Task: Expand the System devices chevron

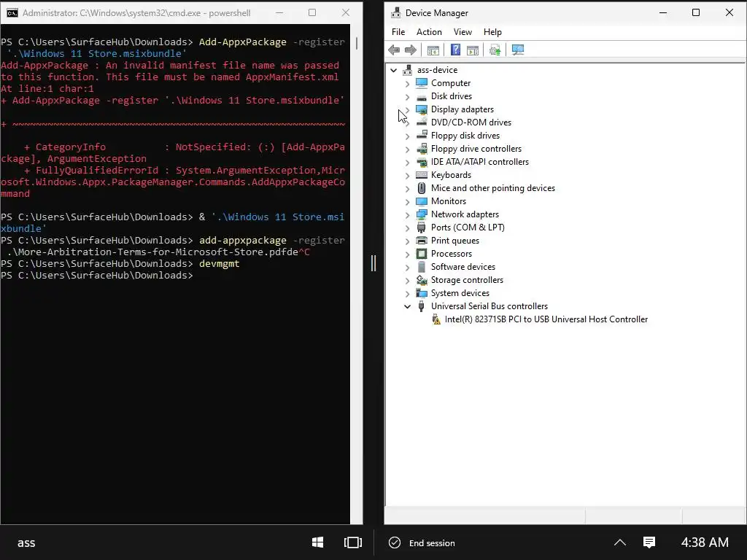Action: click(x=407, y=293)
